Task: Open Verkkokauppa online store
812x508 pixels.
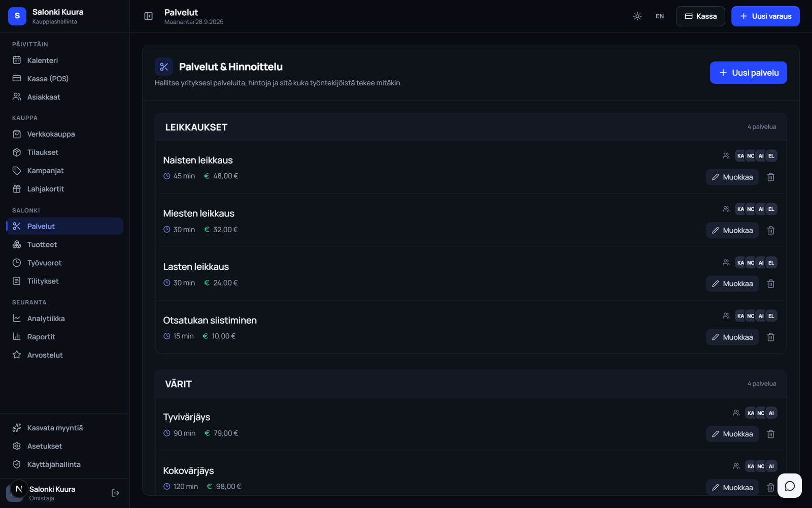Action: [64, 134]
